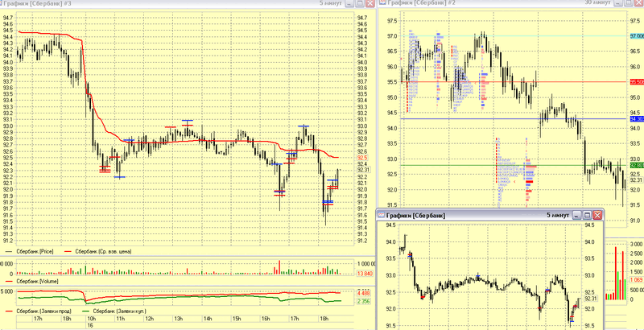Minimize the Графики [Сбербанк] #3 window
This screenshot has height=330, width=644.
pos(349,3)
